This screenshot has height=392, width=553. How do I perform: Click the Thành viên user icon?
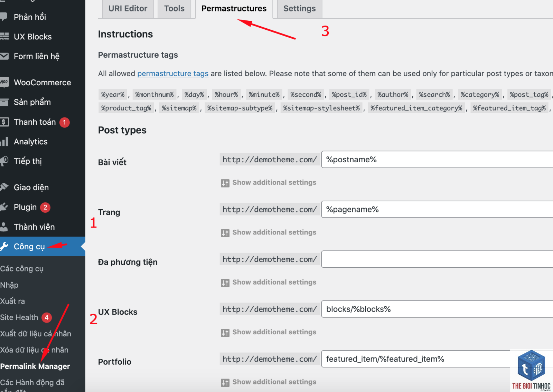[4, 227]
